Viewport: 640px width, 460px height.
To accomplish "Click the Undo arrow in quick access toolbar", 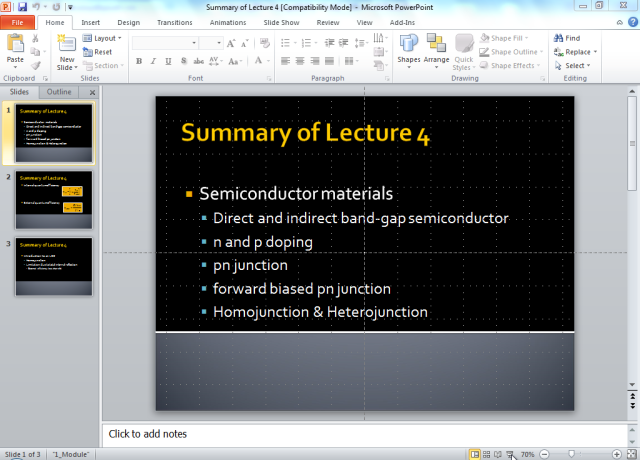I will click(x=36, y=7).
